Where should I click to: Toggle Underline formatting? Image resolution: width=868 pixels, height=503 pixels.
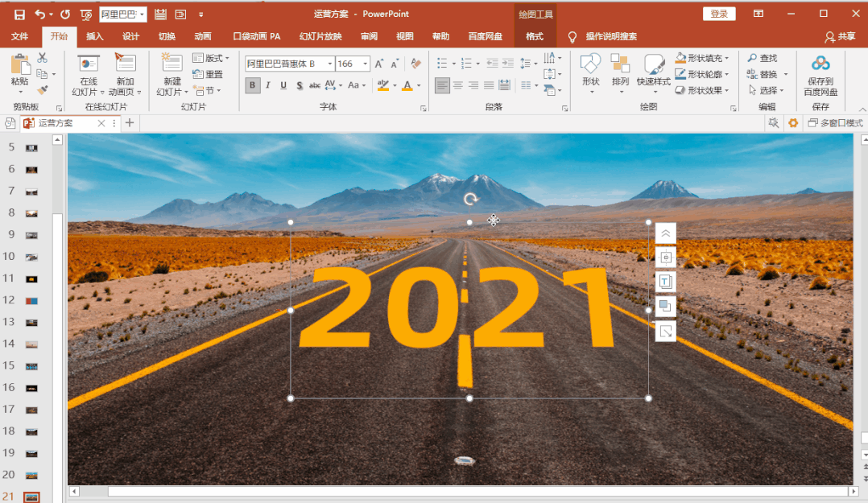(283, 85)
